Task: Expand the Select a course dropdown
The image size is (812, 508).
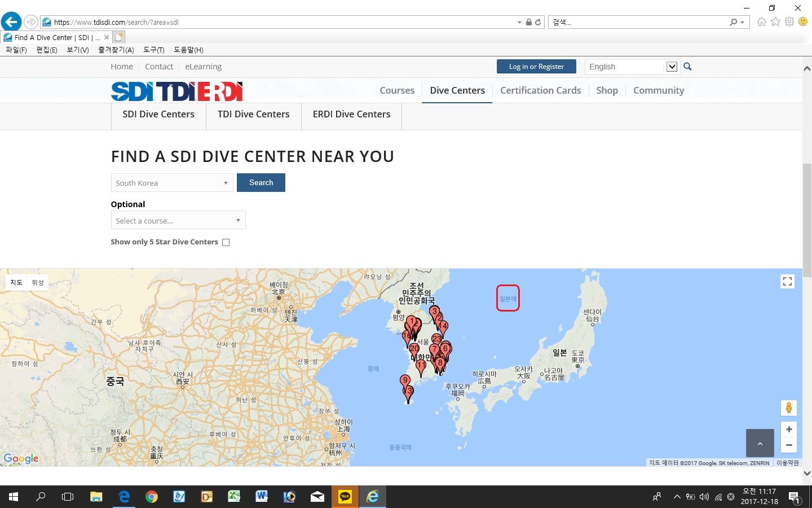Action: (178, 221)
